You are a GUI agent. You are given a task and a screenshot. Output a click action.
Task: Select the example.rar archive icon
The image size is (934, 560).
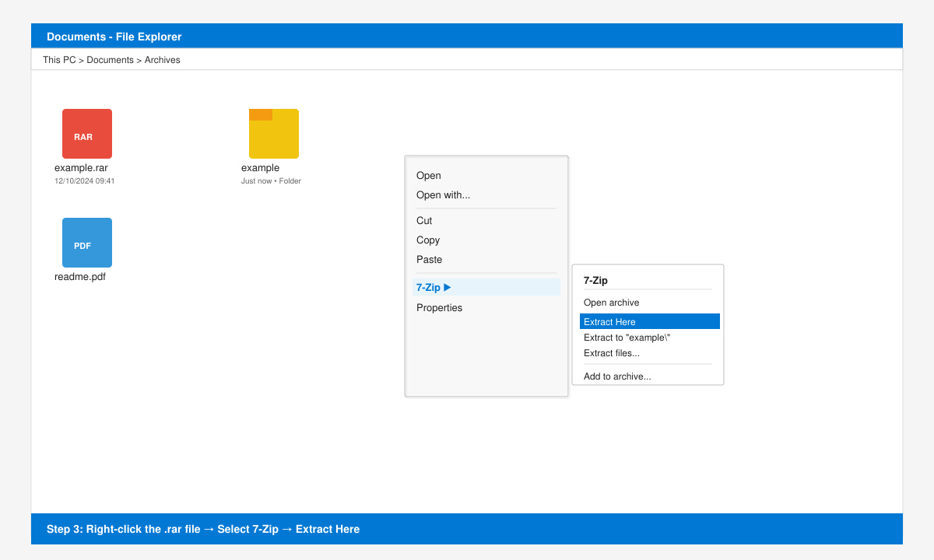87,134
